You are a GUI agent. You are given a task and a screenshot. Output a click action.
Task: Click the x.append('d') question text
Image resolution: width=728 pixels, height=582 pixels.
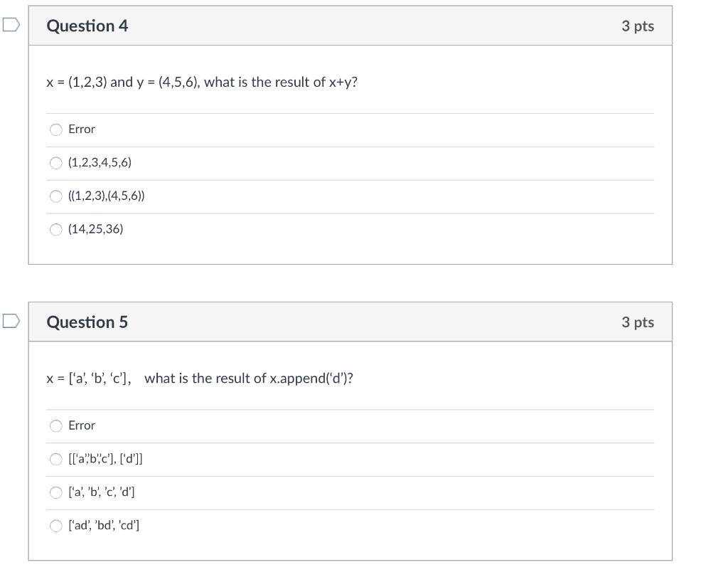click(200, 379)
